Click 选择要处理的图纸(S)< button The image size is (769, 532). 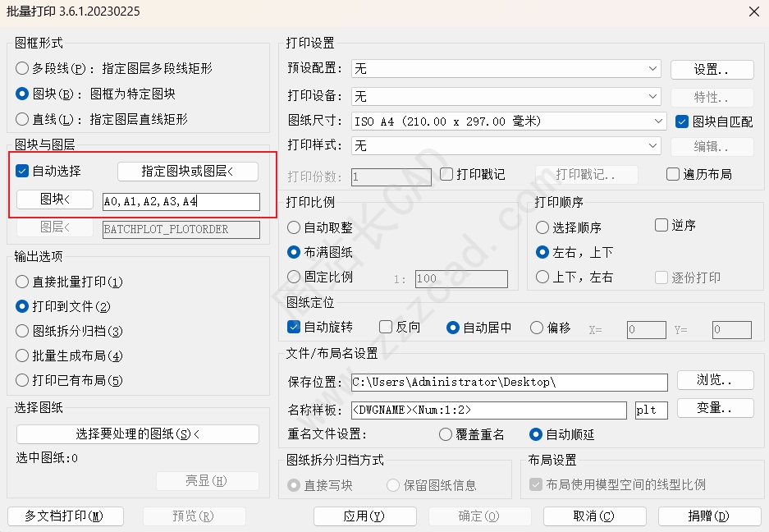[x=138, y=433]
